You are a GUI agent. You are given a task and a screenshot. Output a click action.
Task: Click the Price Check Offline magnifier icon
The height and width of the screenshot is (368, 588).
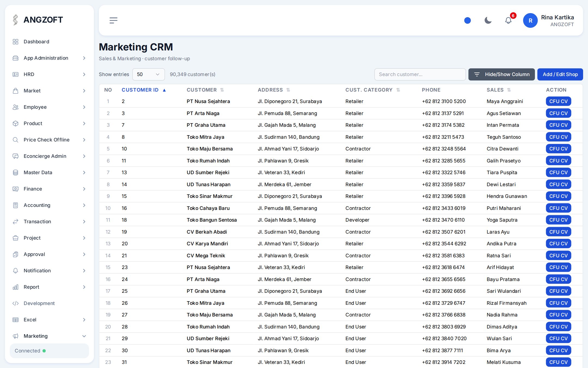point(16,140)
